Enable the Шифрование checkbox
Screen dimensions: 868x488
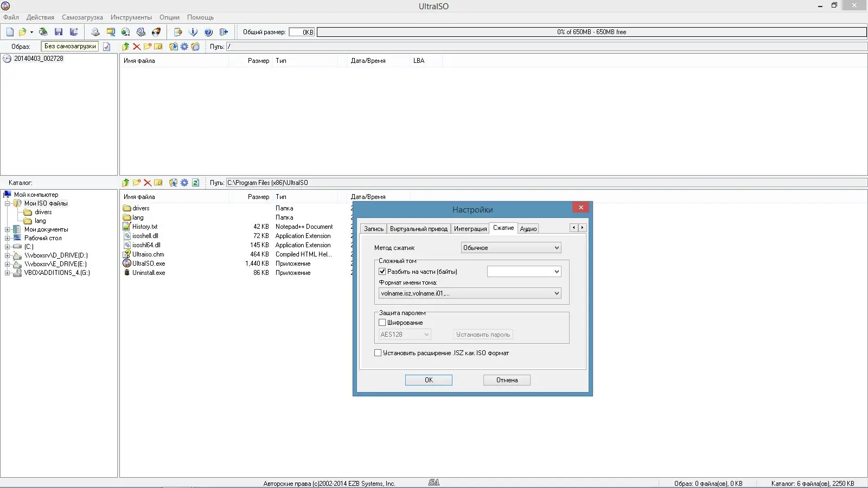(382, 322)
